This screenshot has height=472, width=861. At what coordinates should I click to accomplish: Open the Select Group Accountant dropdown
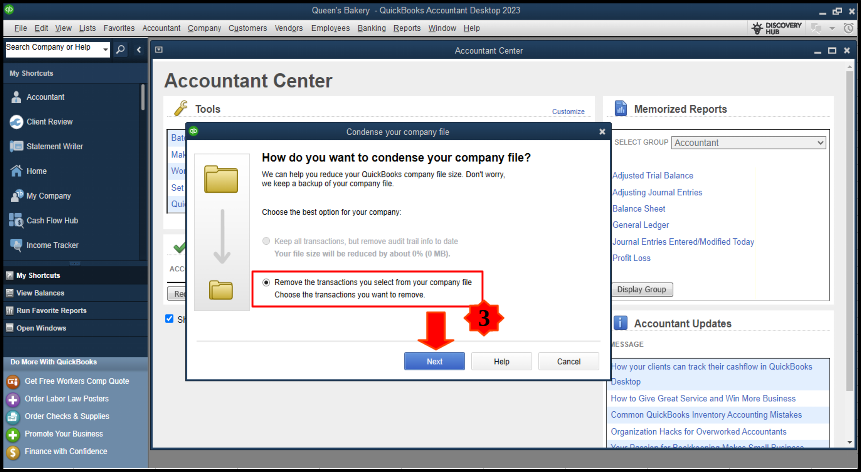pos(748,143)
